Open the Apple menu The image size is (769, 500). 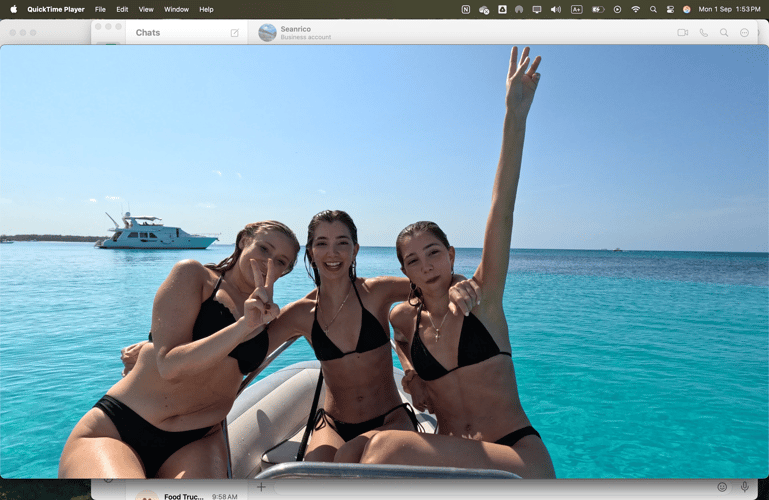(14, 9)
